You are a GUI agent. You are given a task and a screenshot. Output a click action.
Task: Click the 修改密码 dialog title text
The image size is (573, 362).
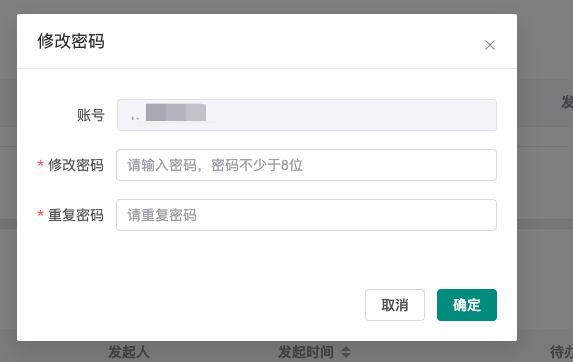tap(71, 41)
